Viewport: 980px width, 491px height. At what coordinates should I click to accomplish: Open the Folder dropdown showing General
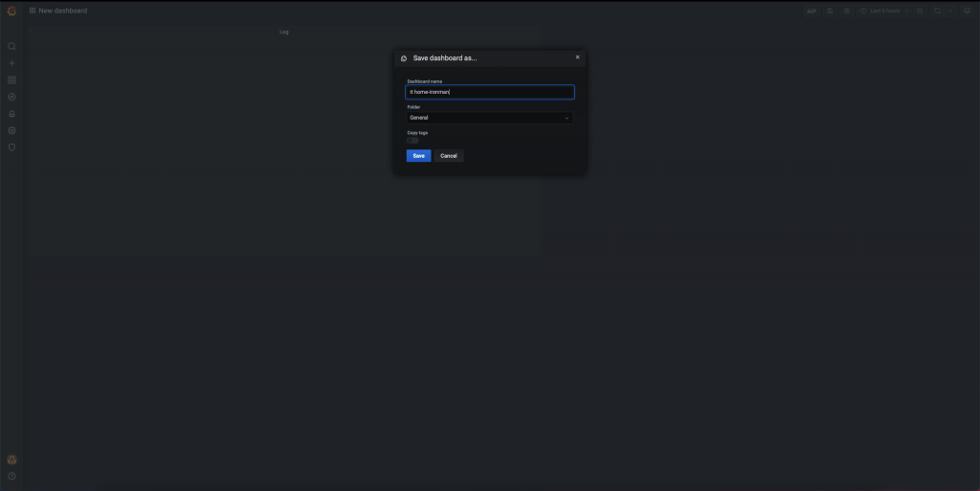(x=489, y=118)
